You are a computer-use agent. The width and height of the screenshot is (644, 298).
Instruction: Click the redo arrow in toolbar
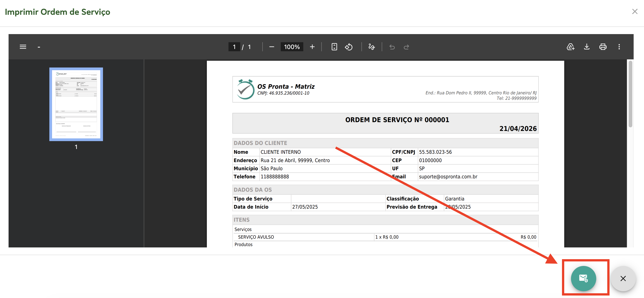[x=406, y=47]
